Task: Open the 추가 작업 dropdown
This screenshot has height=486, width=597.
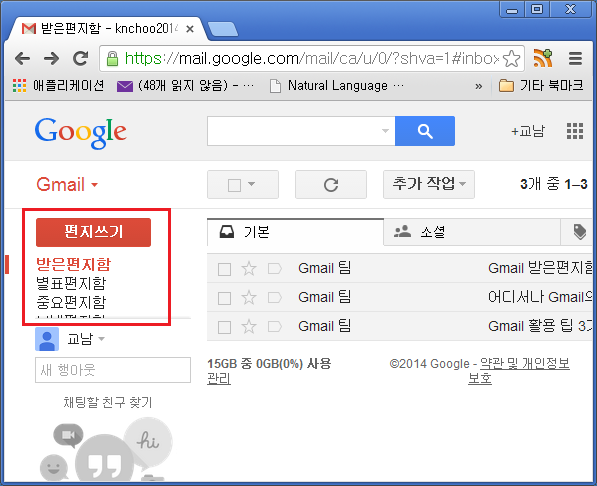Action: (x=429, y=184)
